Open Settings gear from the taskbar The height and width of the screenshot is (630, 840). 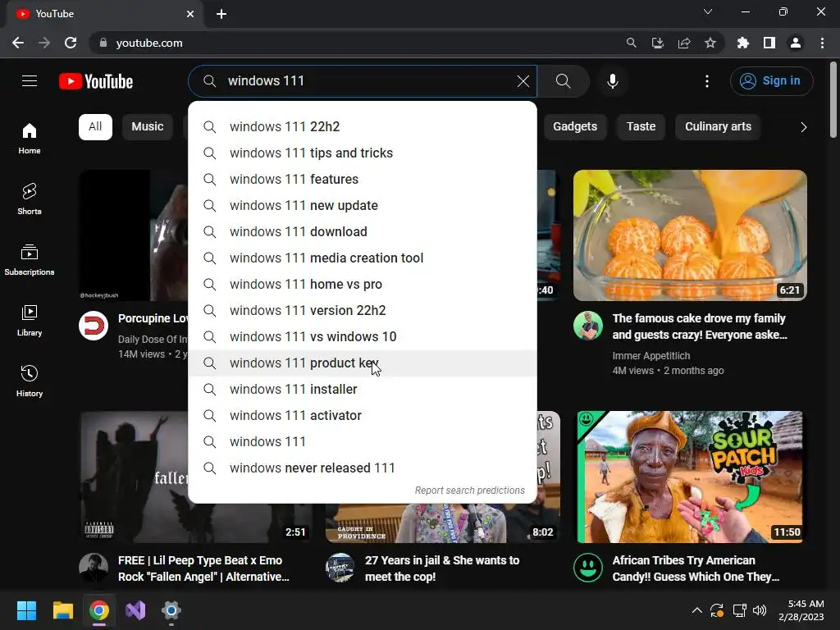coord(171,610)
